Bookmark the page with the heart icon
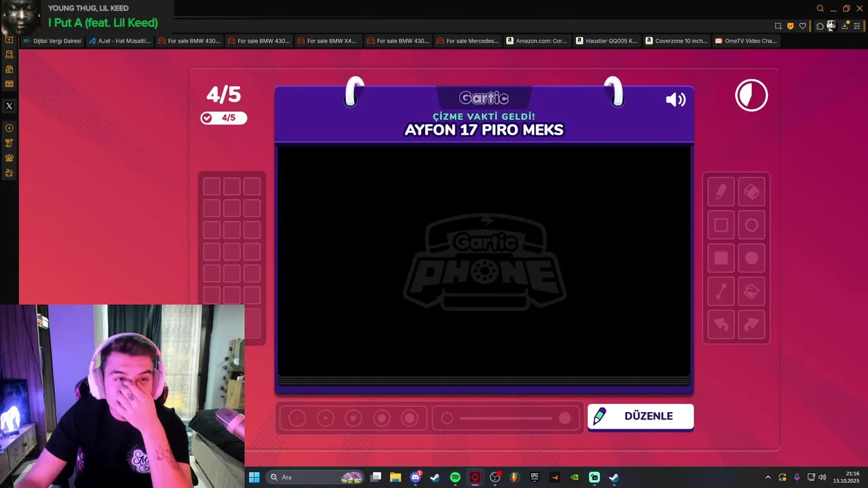The width and height of the screenshot is (868, 488). pyautogui.click(x=802, y=26)
